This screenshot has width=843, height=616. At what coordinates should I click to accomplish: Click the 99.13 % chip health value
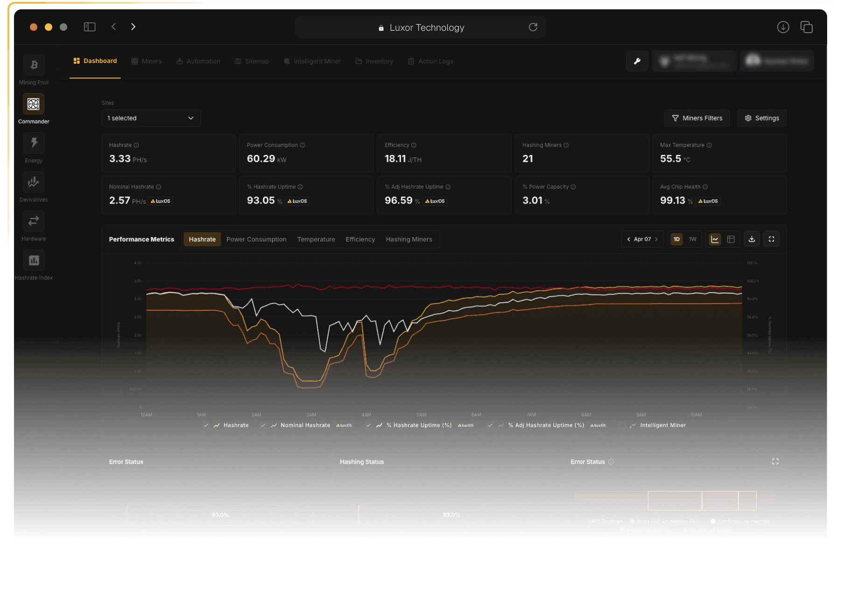(676, 201)
